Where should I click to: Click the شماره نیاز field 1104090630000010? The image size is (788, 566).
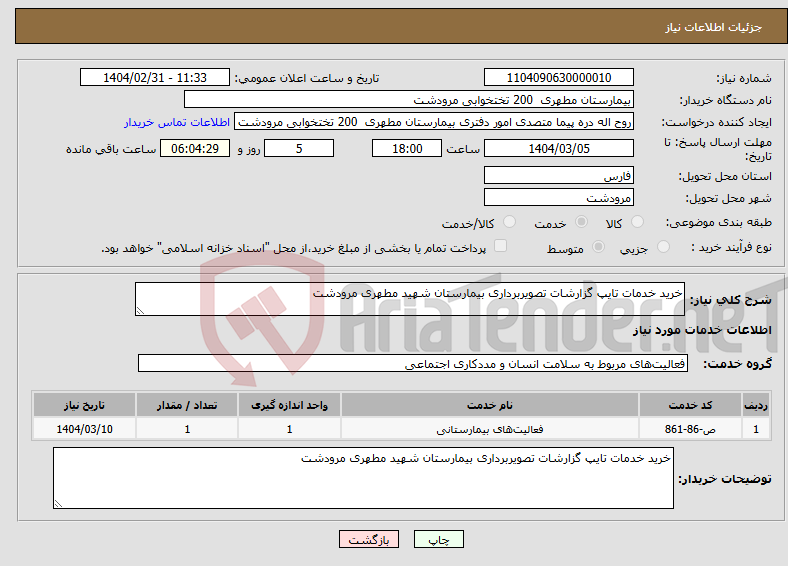tap(559, 77)
